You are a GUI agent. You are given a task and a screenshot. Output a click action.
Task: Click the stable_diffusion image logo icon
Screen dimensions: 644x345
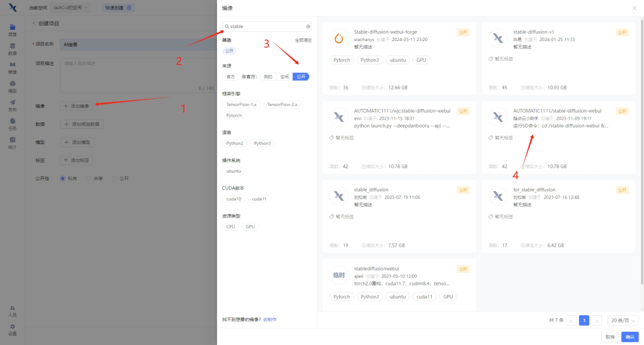pos(339,195)
